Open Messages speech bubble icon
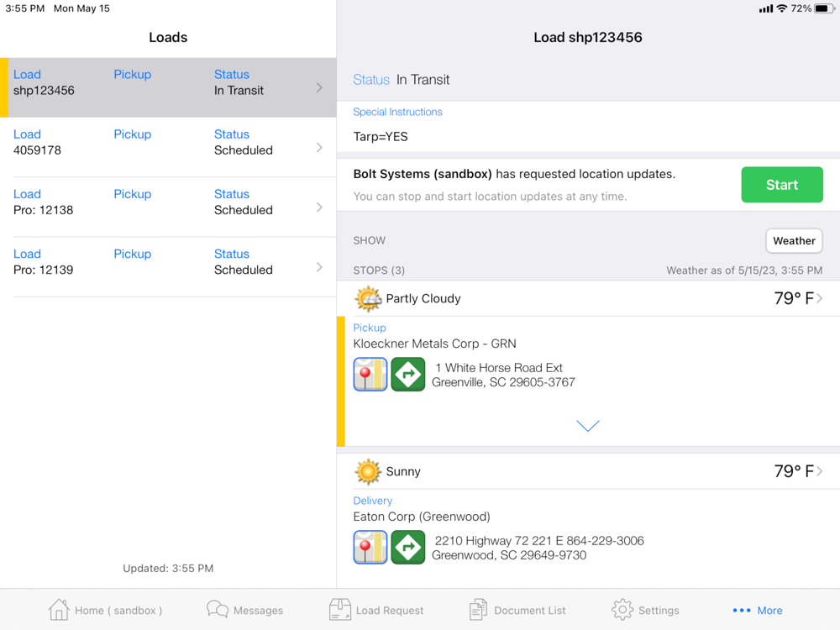Viewport: 840px width, 630px height. point(218,610)
